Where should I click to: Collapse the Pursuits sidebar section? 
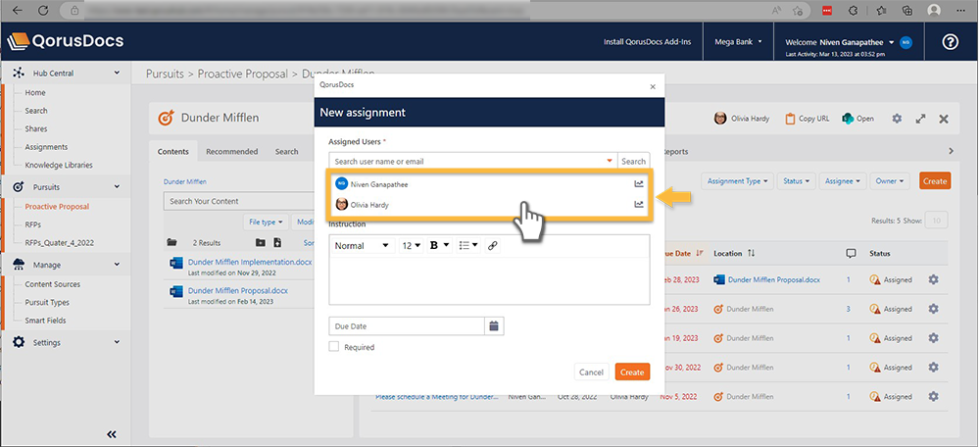pyautogui.click(x=117, y=187)
